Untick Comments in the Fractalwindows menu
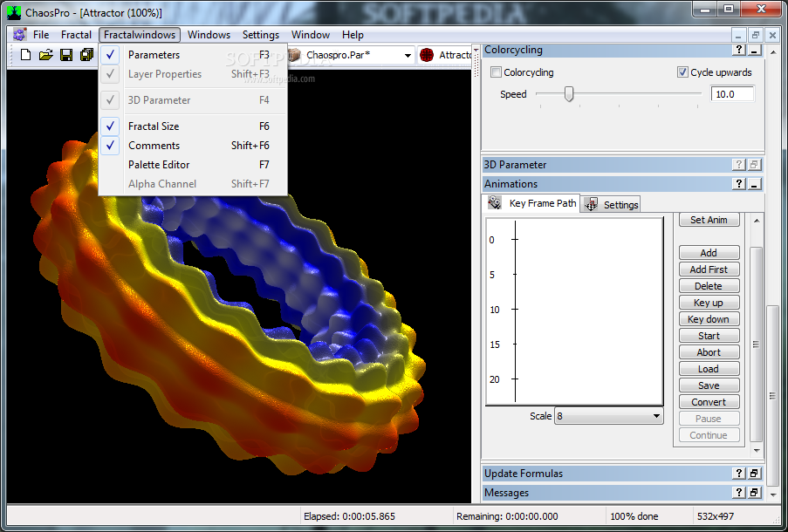 tap(193, 145)
